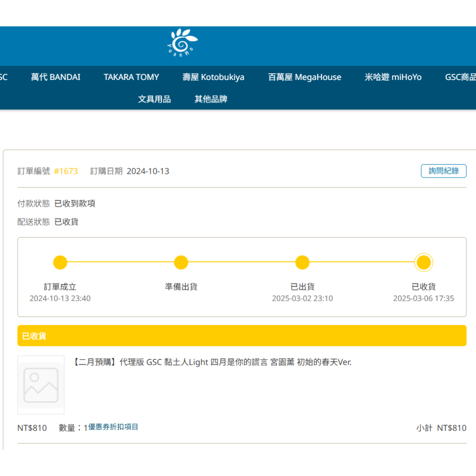This screenshot has height=476, width=476.
Task: Click the 準備出貨 progress dot
Action: tap(181, 262)
